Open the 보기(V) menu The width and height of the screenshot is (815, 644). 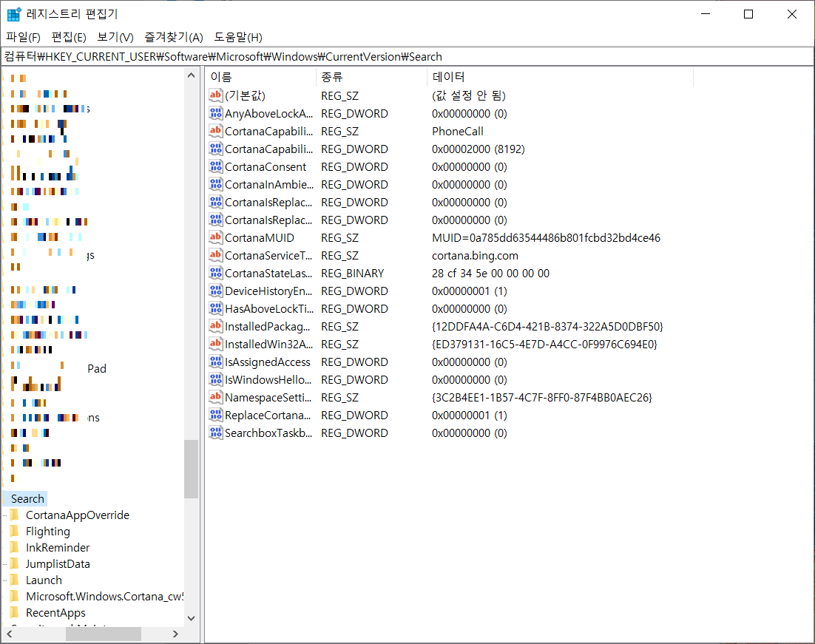pos(115,37)
